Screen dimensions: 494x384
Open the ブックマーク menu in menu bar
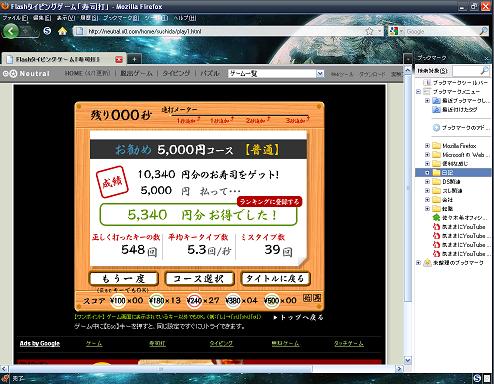pos(121,18)
